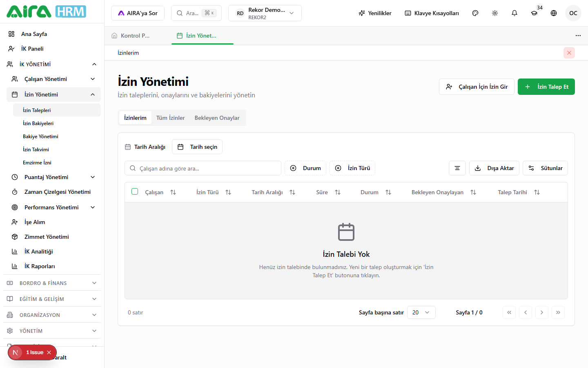Click the AIRA HRM logo
588x368 pixels.
pyautogui.click(x=46, y=11)
